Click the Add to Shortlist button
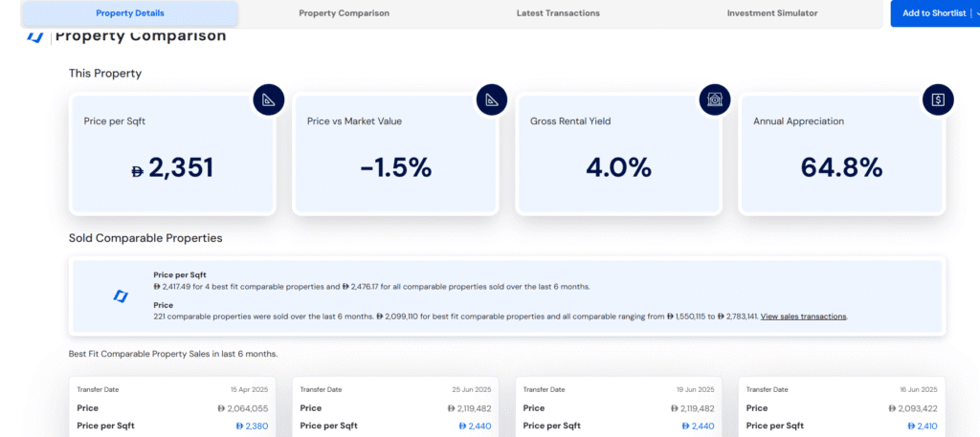 tap(935, 13)
